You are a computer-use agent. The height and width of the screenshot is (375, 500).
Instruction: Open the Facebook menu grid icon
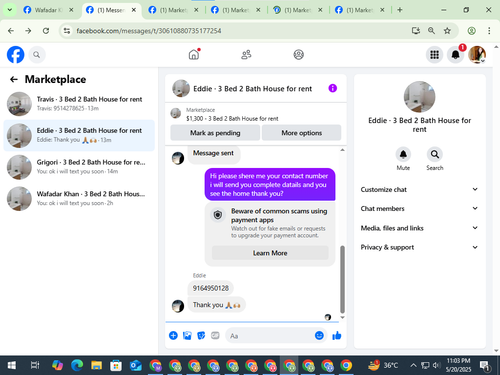(434, 55)
